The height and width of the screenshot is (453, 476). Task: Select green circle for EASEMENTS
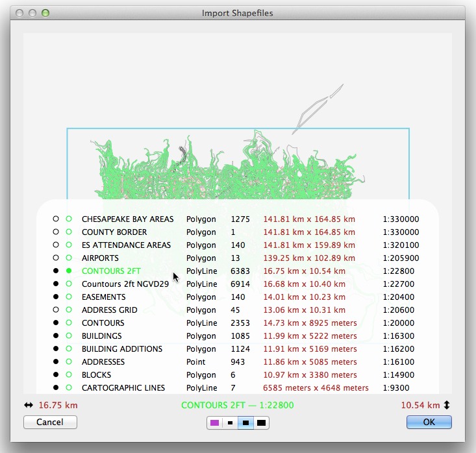69,297
